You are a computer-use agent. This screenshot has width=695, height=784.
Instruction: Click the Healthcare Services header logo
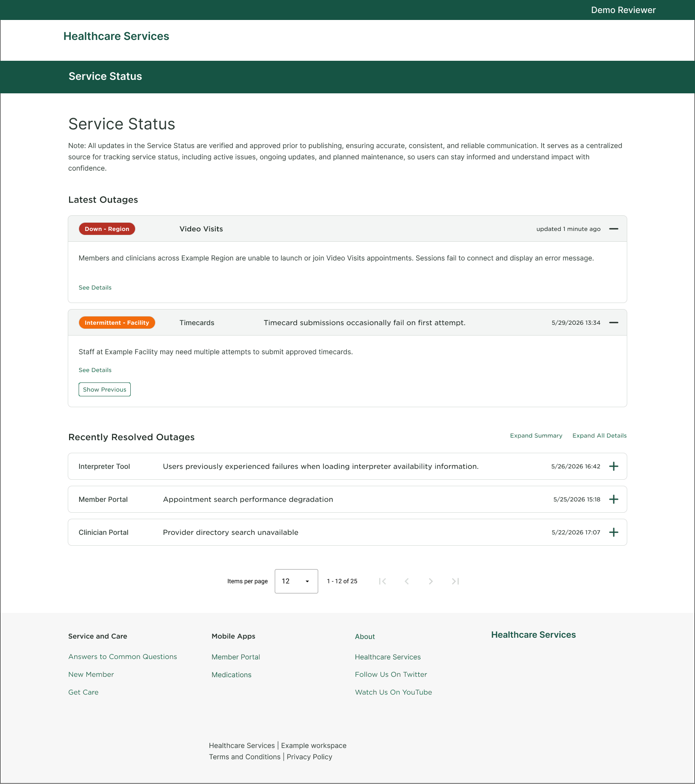click(x=116, y=36)
